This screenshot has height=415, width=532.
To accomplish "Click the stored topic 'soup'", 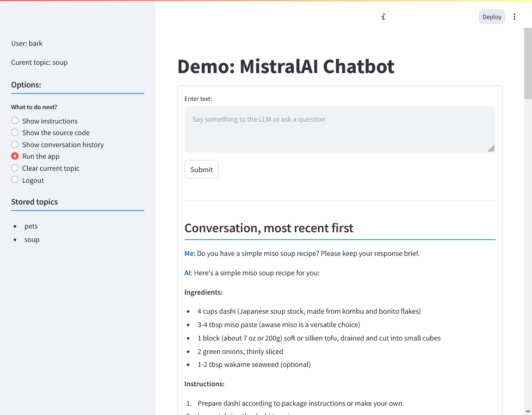I will pyautogui.click(x=32, y=240).
